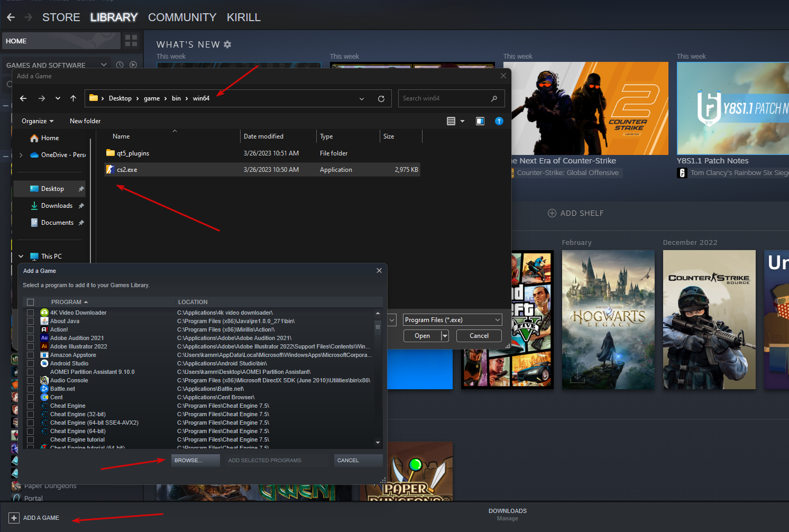Screen dimensions: 789x532
Task: Click the plus icon beside Add a Game
Action: tap(14, 518)
